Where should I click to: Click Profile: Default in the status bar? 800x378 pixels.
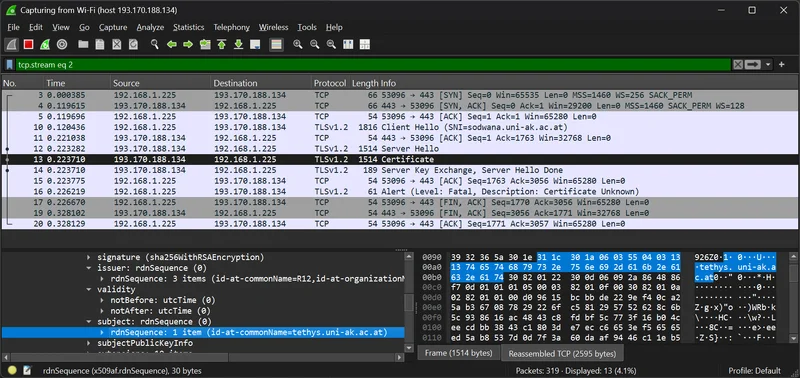pyautogui.click(x=755, y=371)
